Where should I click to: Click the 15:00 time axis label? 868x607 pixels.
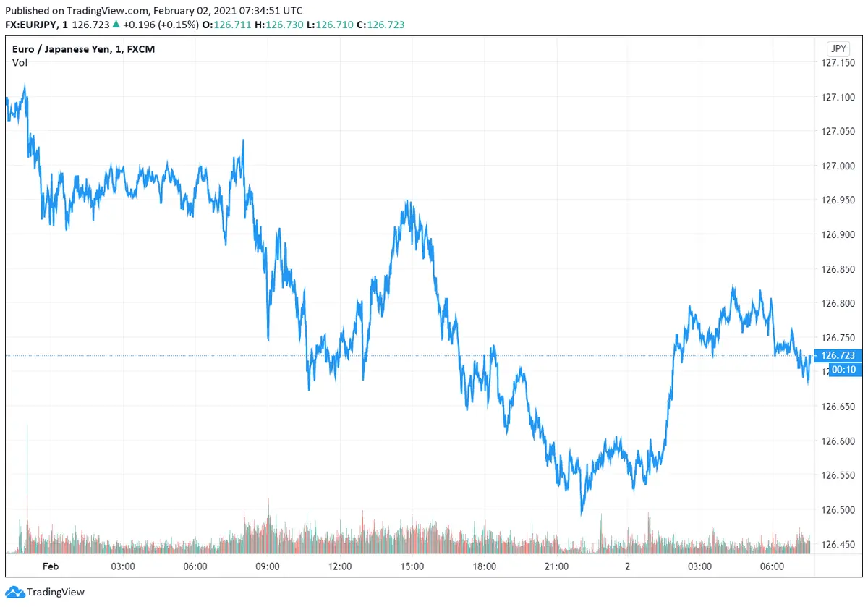tap(412, 566)
